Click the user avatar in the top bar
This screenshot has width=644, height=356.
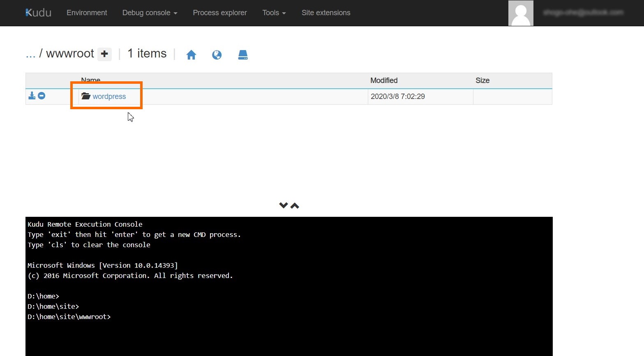tap(521, 13)
